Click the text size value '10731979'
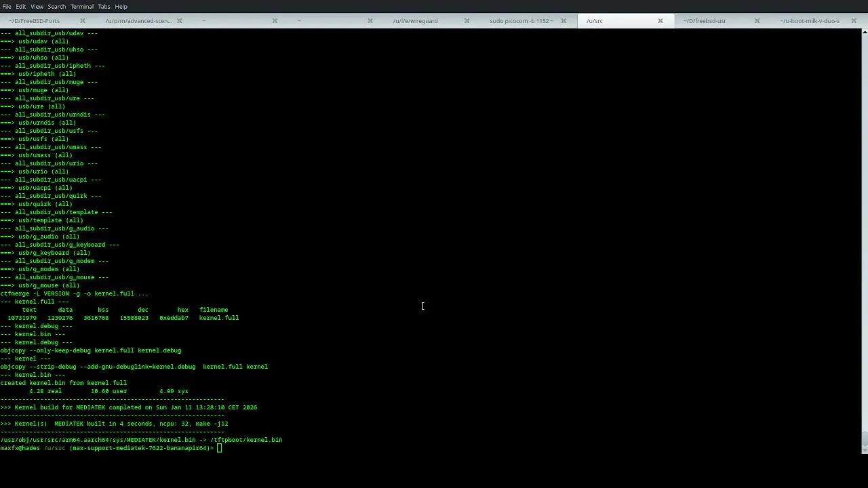Screen dimensions: 868x488 (x=22, y=318)
